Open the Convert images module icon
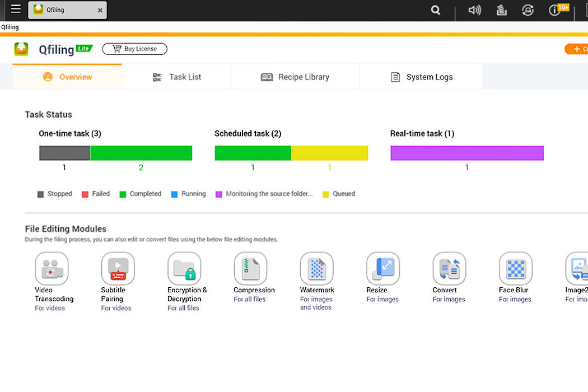The image size is (588, 392). point(449,269)
